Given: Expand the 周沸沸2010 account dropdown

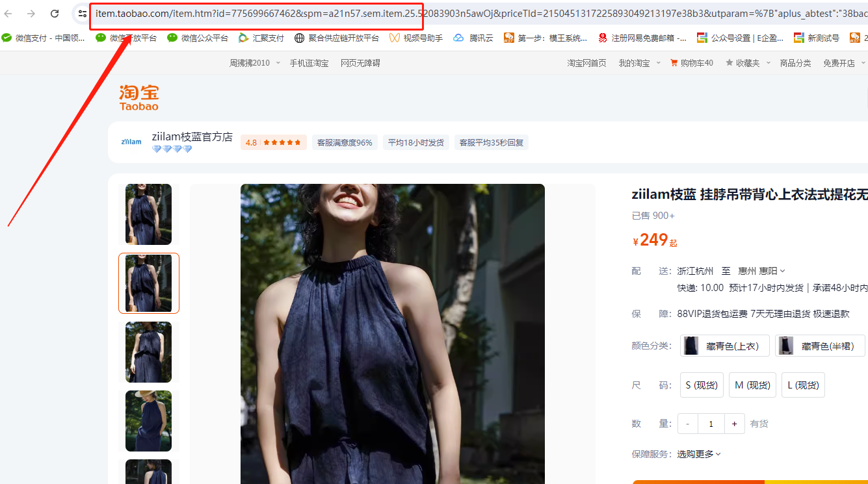Looking at the screenshot, I should coord(254,63).
